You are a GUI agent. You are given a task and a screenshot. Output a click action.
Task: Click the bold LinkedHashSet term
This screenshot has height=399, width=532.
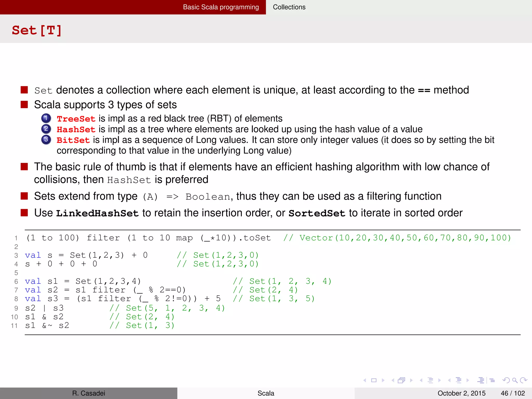coord(97,213)
